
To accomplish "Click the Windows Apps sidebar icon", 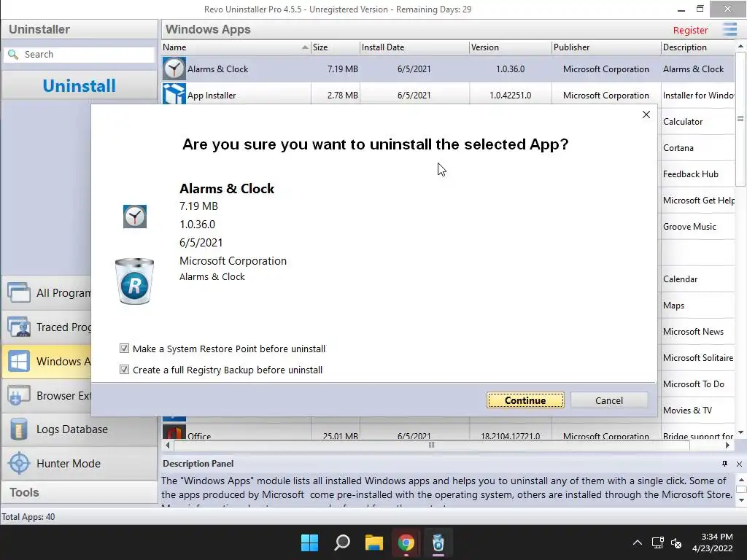I will 19,362.
